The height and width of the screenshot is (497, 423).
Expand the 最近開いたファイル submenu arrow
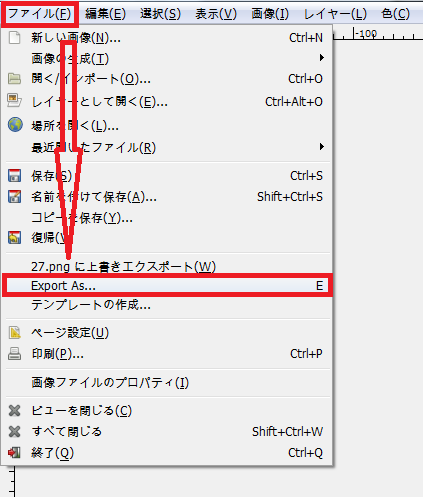tap(321, 147)
